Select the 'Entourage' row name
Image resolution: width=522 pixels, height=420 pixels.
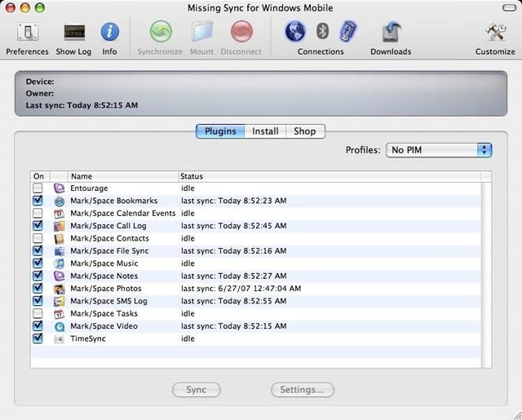[x=89, y=188]
